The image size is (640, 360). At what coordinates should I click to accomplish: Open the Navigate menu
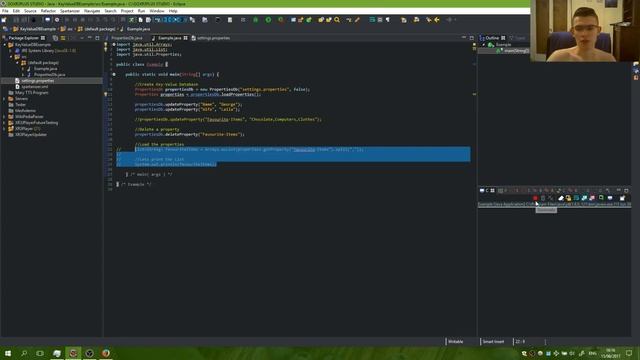coord(92,11)
